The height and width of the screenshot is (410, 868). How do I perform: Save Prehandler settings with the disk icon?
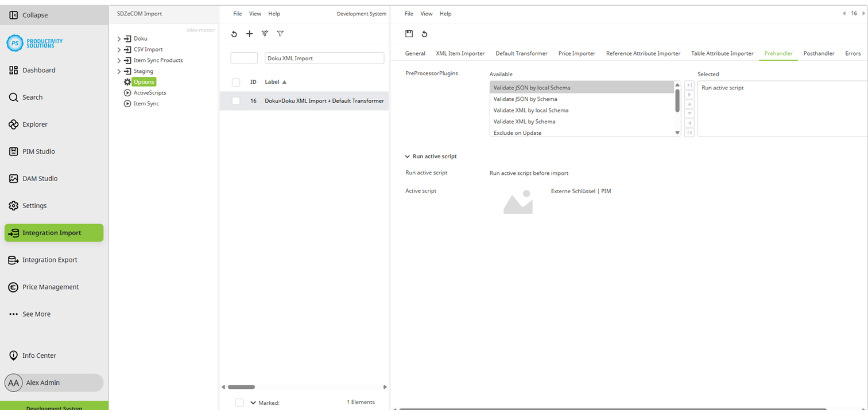(409, 33)
